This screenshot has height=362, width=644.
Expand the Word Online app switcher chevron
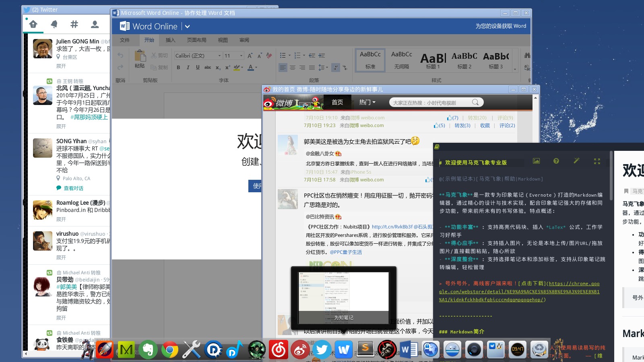click(187, 27)
